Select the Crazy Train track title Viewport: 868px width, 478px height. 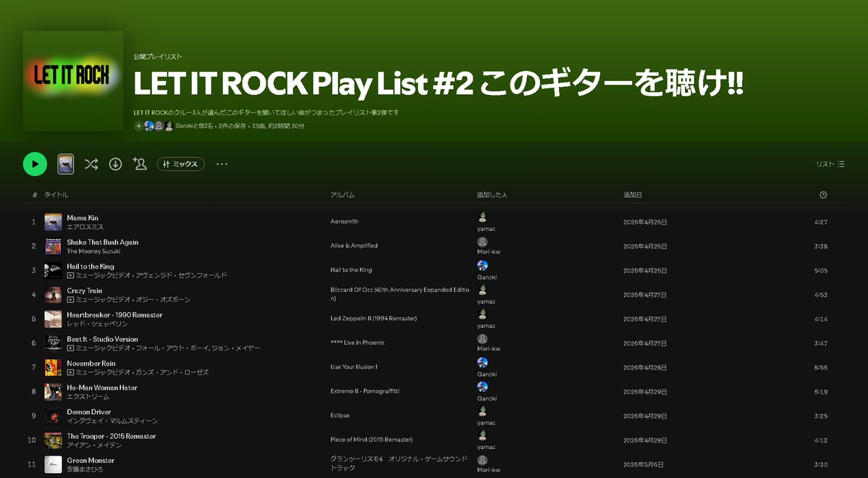(84, 291)
